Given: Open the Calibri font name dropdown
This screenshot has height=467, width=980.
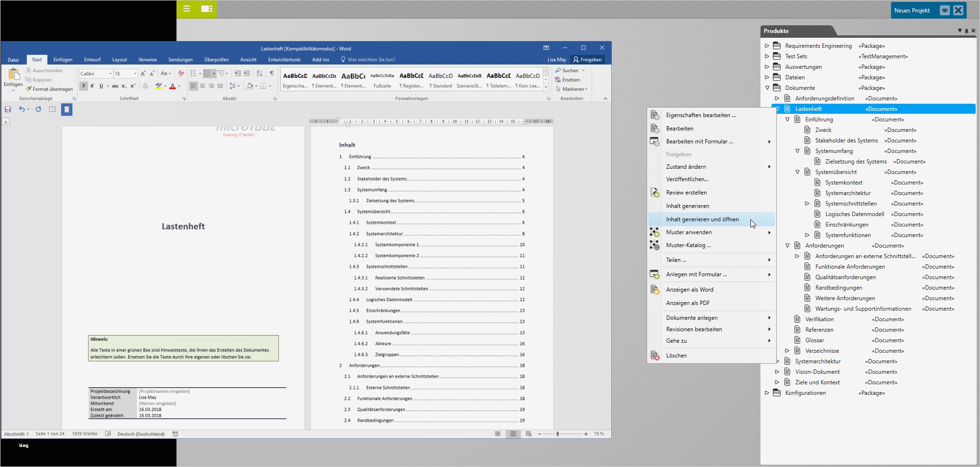Looking at the screenshot, I should point(110,74).
